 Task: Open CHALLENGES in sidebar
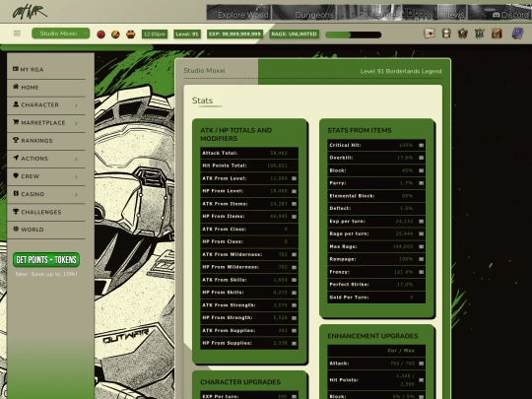(46, 212)
